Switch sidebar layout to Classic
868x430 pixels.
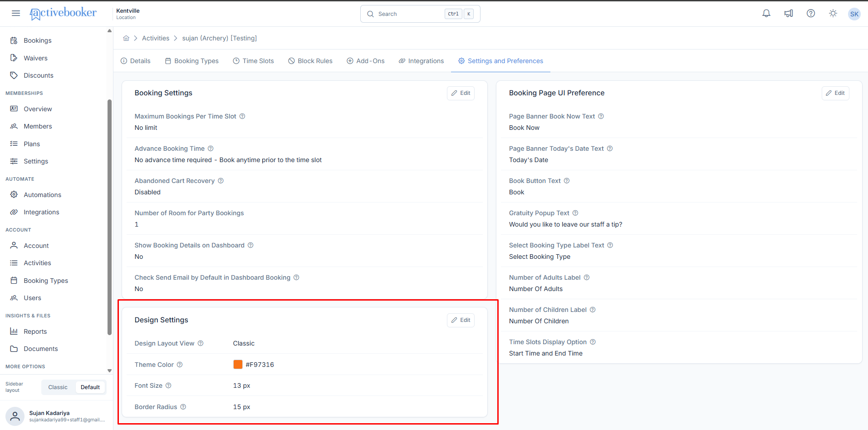[58, 387]
